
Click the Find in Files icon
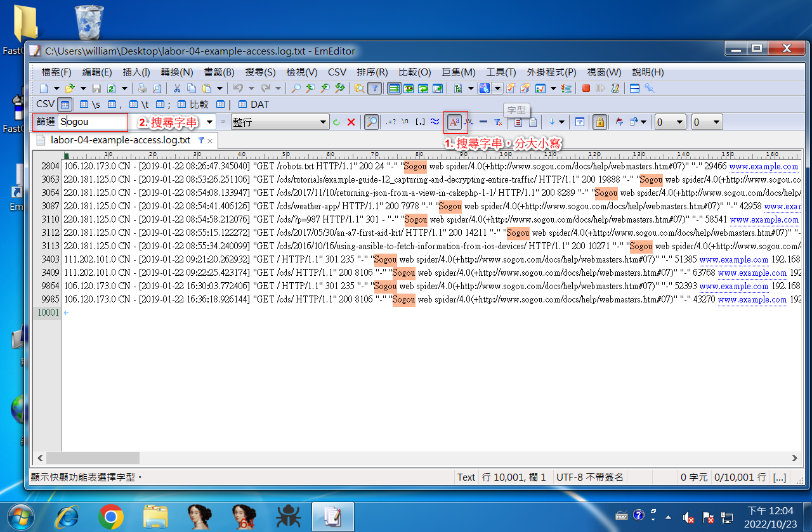point(360,88)
